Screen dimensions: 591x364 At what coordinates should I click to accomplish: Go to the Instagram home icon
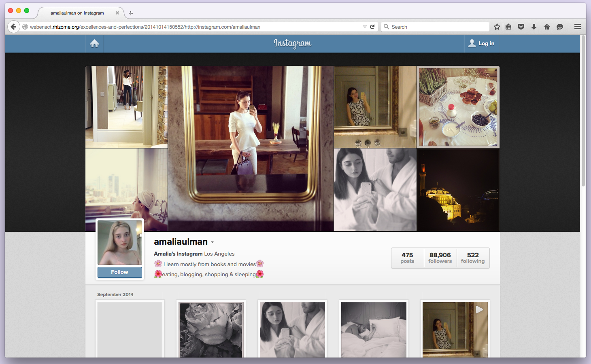(94, 44)
